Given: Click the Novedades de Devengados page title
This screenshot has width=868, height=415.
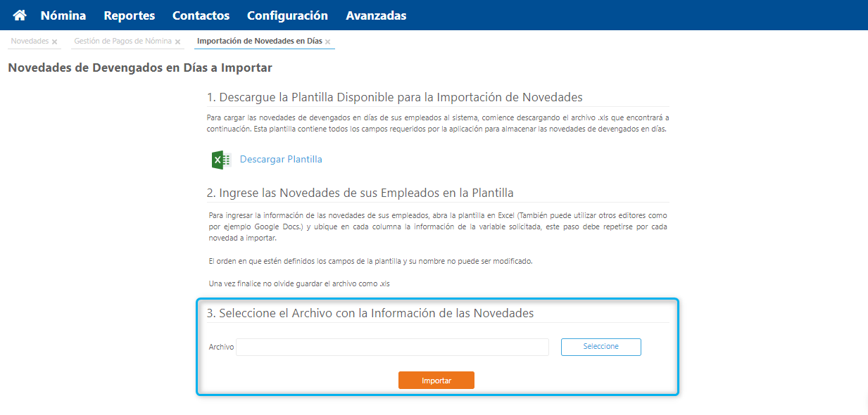Looking at the screenshot, I should [x=140, y=68].
